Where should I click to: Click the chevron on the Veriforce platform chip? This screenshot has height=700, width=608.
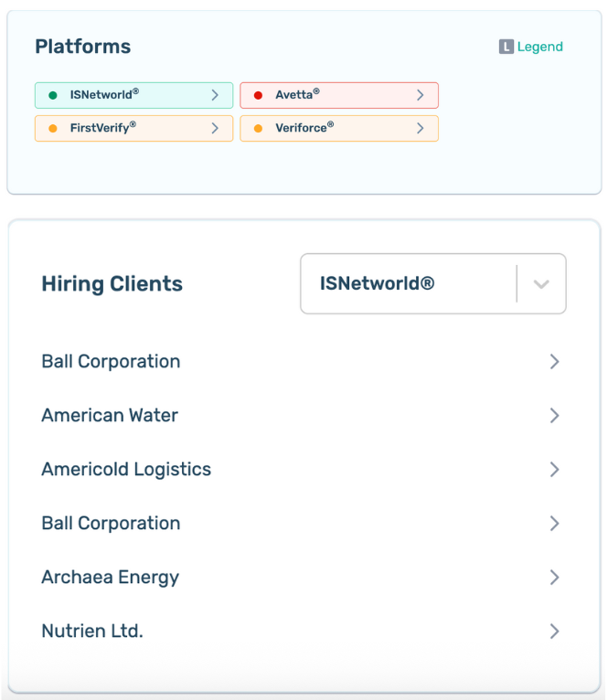point(421,129)
